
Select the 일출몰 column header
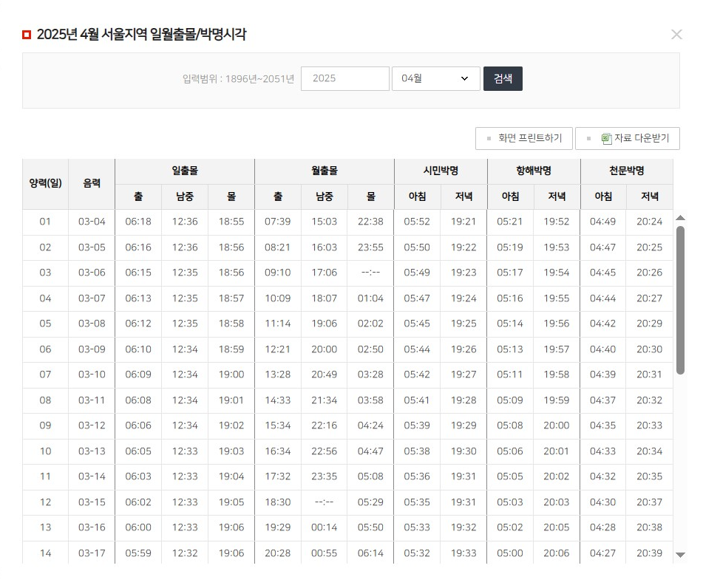(184, 171)
